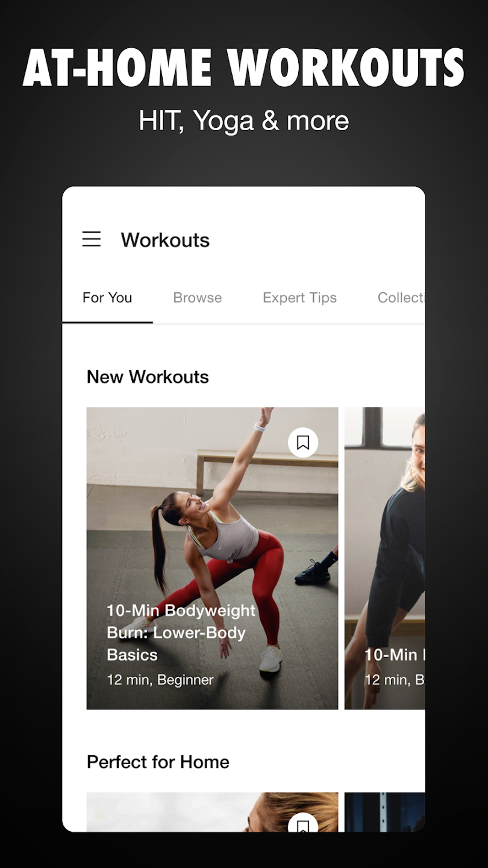This screenshot has width=488, height=868.
Task: Go to the Collections tab
Action: (401, 298)
